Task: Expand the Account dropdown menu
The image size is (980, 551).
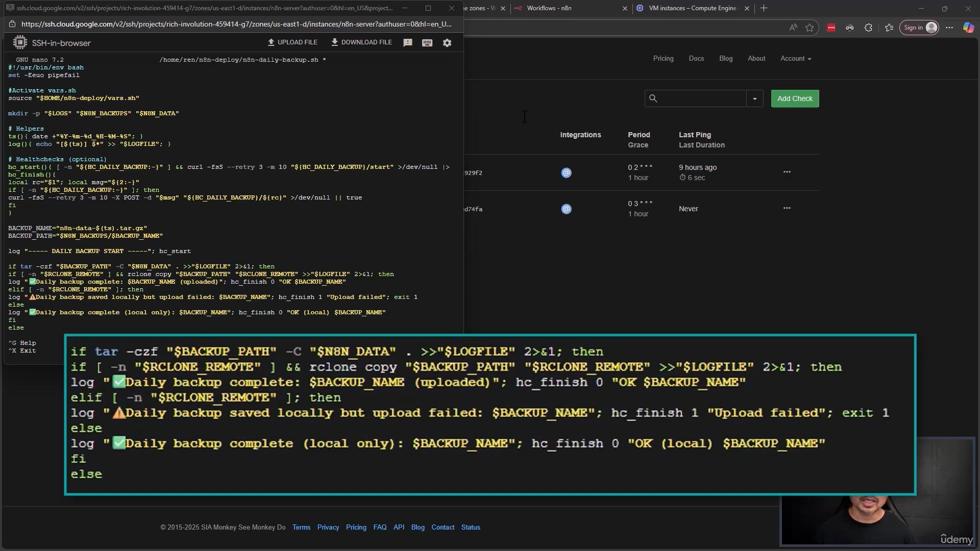Action: [795, 59]
